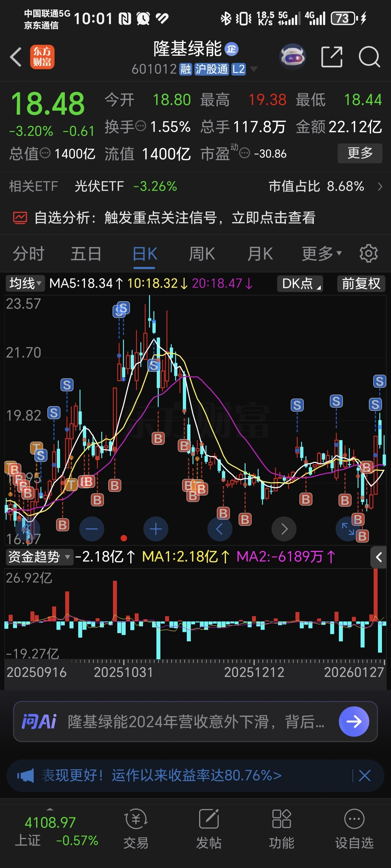Tap the alarm icon in status bar
Screen dimensions: 391x868
point(143,18)
